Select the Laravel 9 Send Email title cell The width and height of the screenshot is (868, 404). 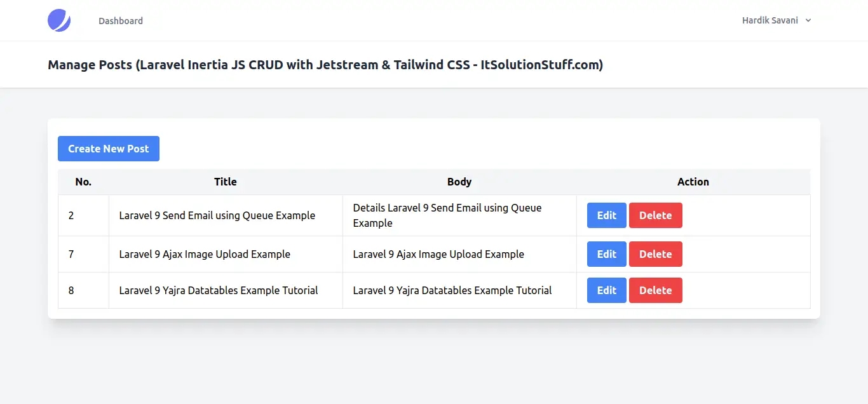(x=217, y=215)
